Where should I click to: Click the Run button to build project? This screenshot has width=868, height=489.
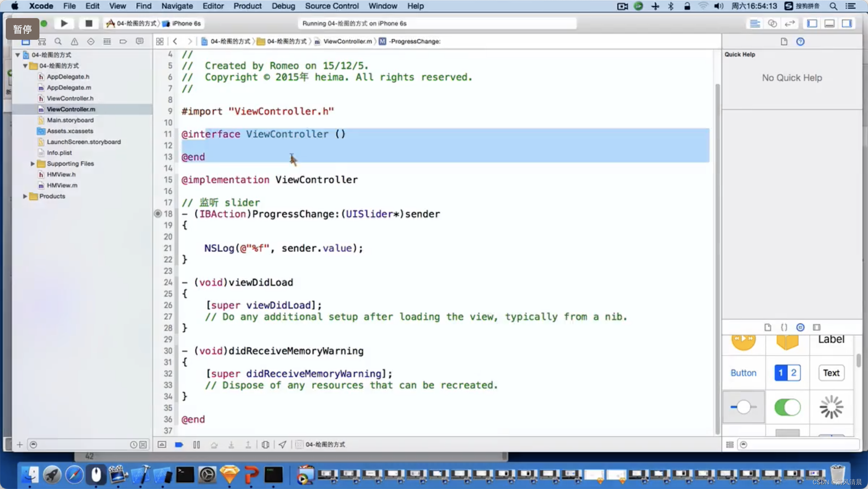click(x=64, y=23)
